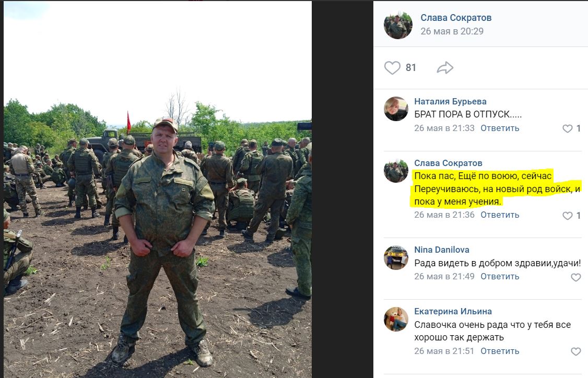Open post author's avatar at top
This screenshot has width=588, height=378.
398,25
